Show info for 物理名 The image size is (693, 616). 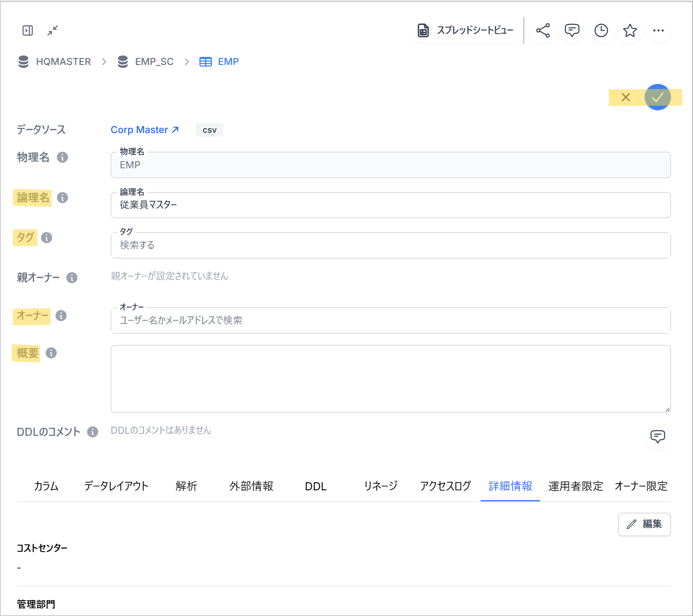click(x=62, y=157)
